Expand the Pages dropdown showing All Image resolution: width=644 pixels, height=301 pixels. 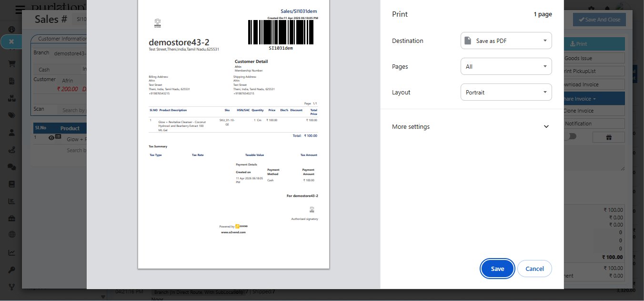click(x=506, y=66)
